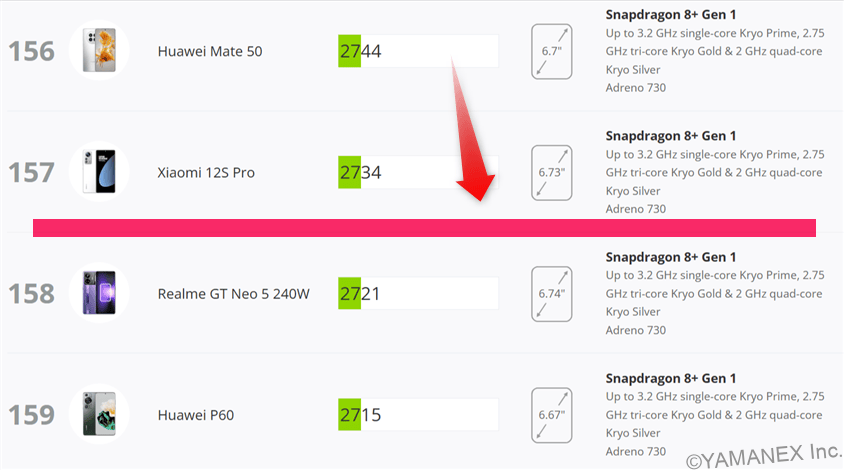This screenshot has height=470, width=844.
Task: Click the Huawei P60 phone thumbnail
Action: 98,414
